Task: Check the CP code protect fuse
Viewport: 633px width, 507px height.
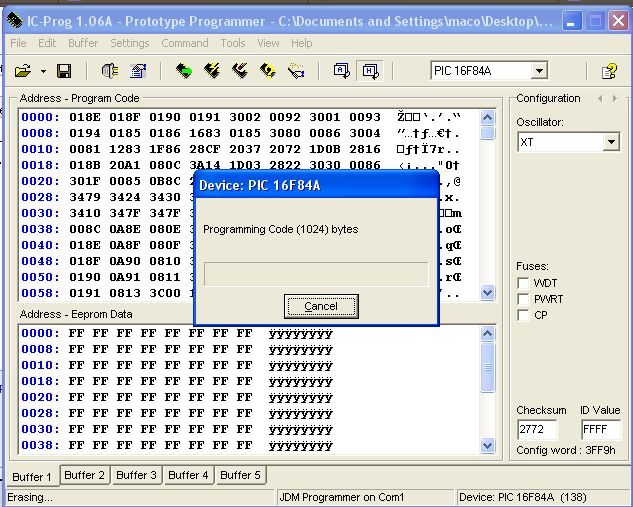Action: [x=523, y=316]
